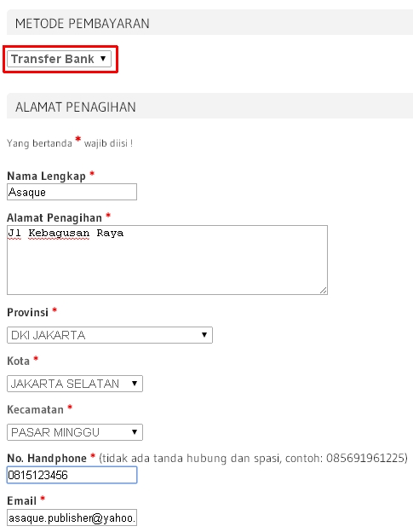This screenshot has width=413, height=532.
Task: Click the Email label
Action: (21, 500)
